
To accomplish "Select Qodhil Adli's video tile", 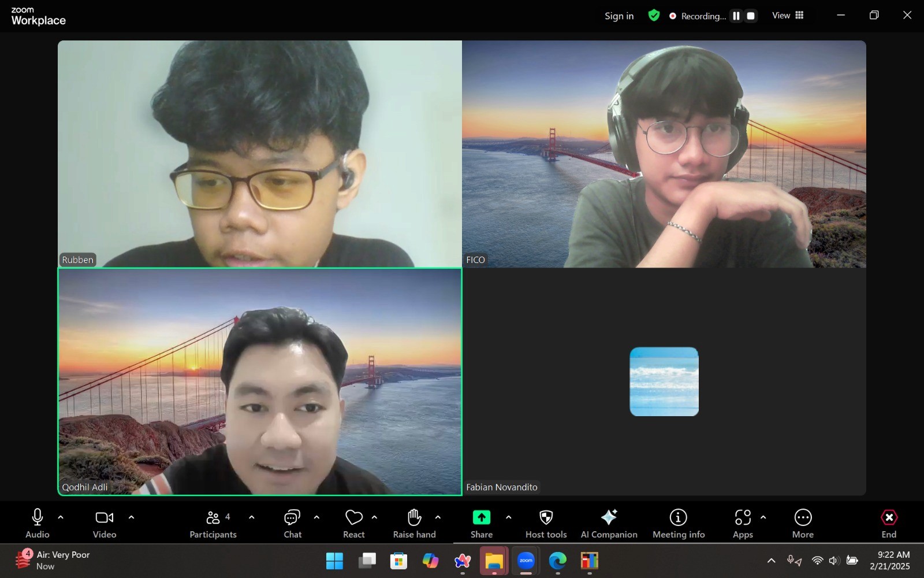I will pyautogui.click(x=260, y=381).
